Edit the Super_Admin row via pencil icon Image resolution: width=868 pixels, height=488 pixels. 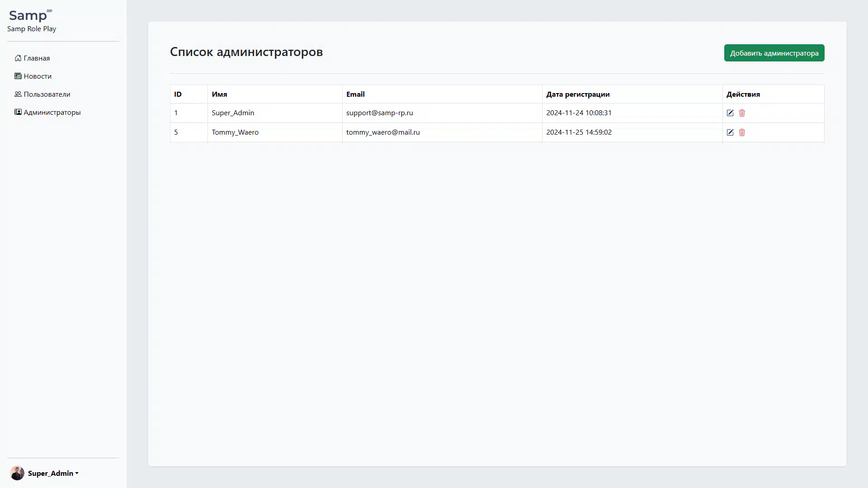tap(730, 113)
